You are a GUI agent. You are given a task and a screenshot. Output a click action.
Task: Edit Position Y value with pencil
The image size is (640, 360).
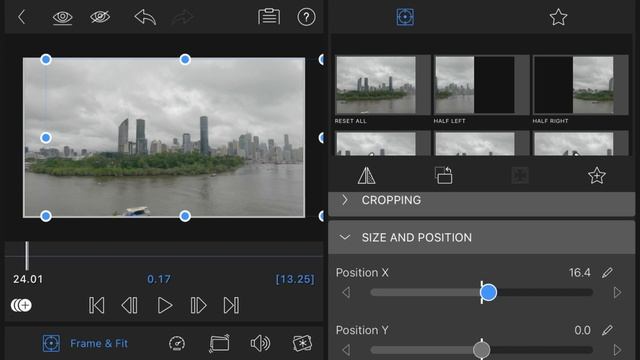coord(607,330)
